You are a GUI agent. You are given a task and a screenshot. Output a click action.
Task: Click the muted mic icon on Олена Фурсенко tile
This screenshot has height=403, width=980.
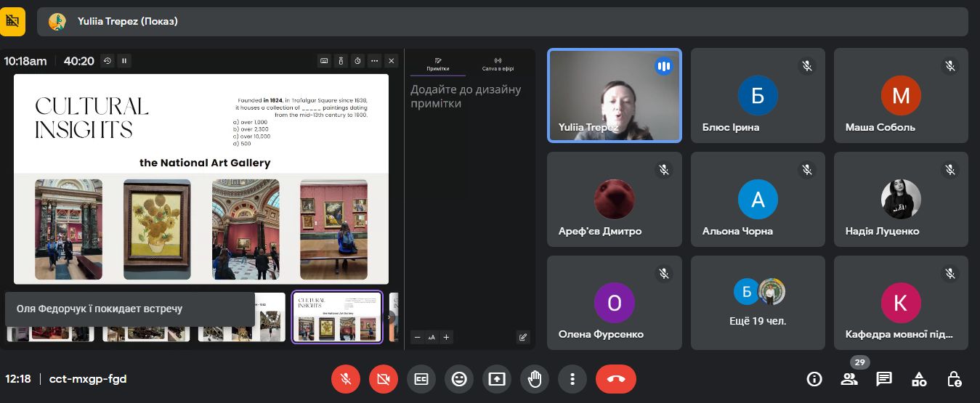tap(663, 274)
